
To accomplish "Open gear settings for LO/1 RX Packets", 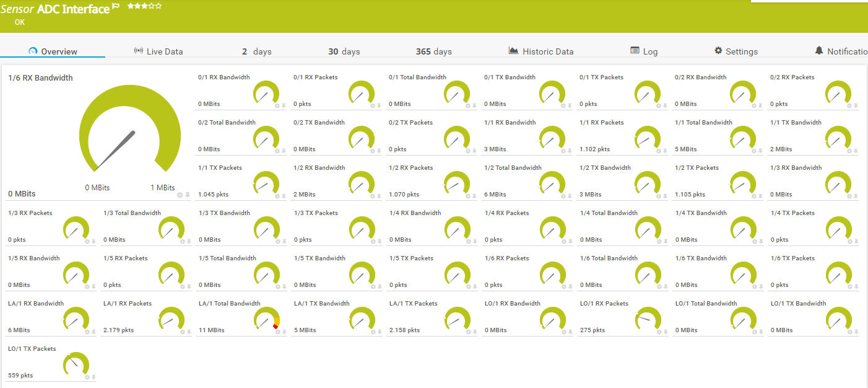I will (659, 332).
